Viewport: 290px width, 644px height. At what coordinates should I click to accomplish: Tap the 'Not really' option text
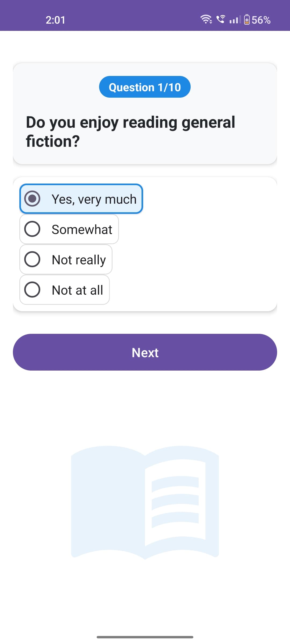(x=79, y=260)
